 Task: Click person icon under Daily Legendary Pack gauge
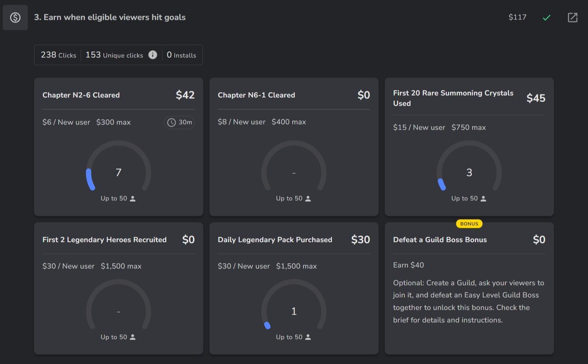tap(308, 337)
